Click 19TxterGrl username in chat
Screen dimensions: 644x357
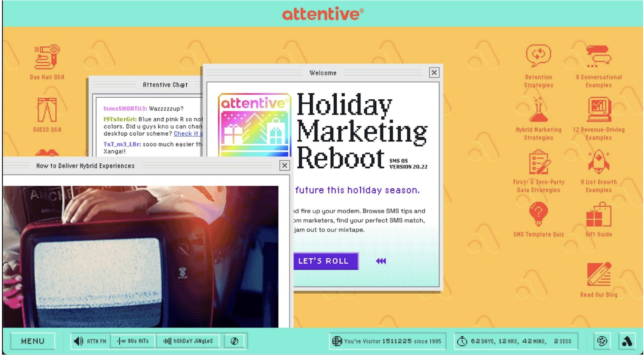[120, 119]
